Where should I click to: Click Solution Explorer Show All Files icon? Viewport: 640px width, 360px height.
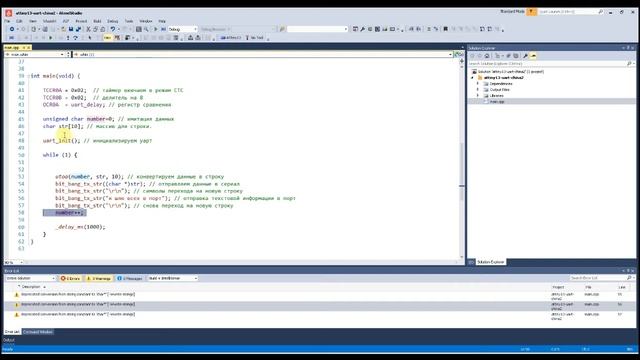click(x=516, y=56)
